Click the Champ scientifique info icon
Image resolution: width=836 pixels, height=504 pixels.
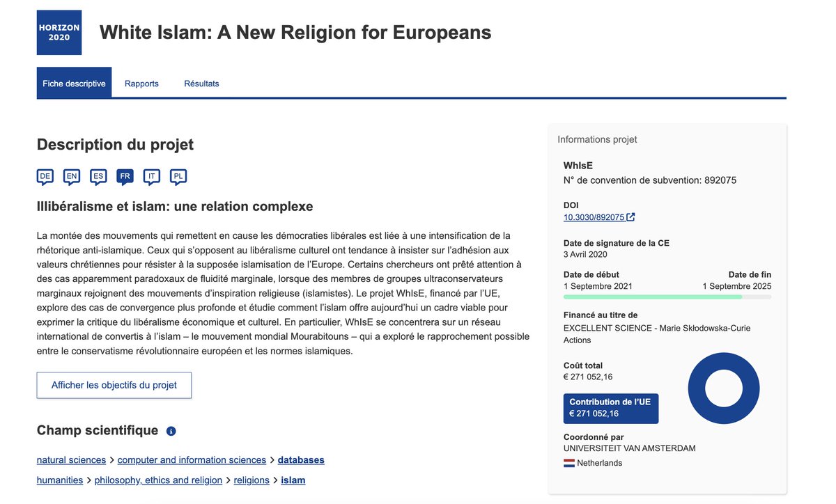click(x=171, y=431)
